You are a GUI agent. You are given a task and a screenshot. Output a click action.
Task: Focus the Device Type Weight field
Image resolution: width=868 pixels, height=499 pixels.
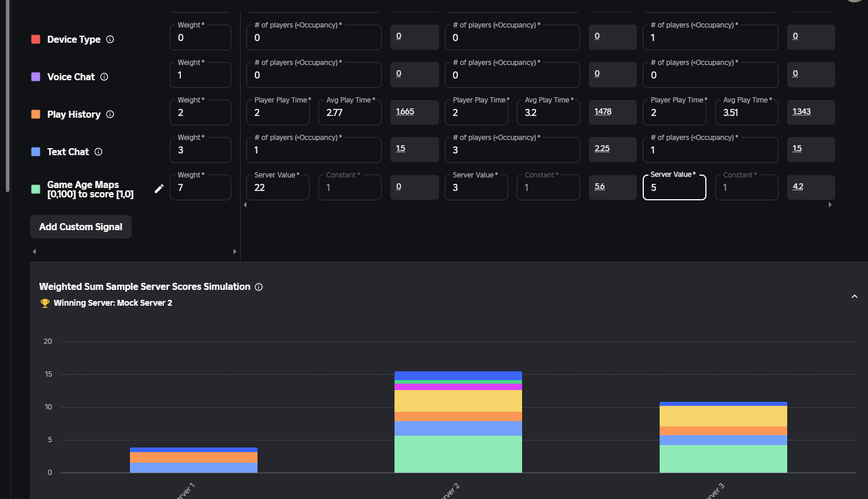tap(200, 37)
